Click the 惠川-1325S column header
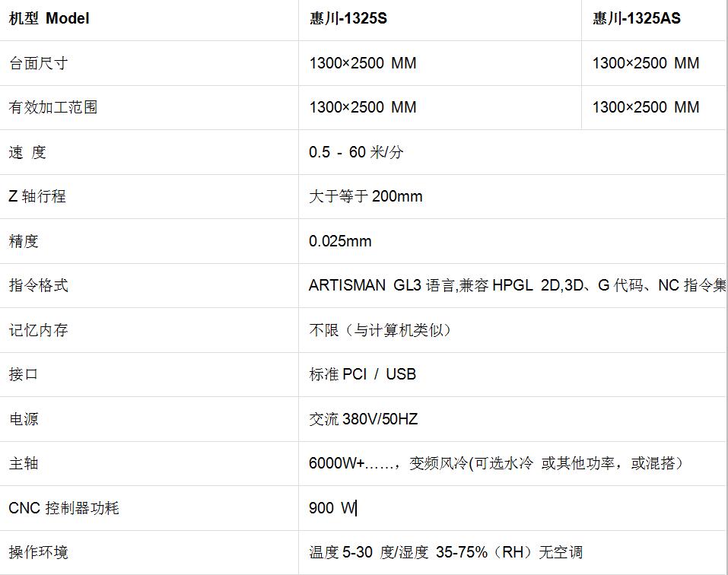The width and height of the screenshot is (728, 575). (x=348, y=19)
